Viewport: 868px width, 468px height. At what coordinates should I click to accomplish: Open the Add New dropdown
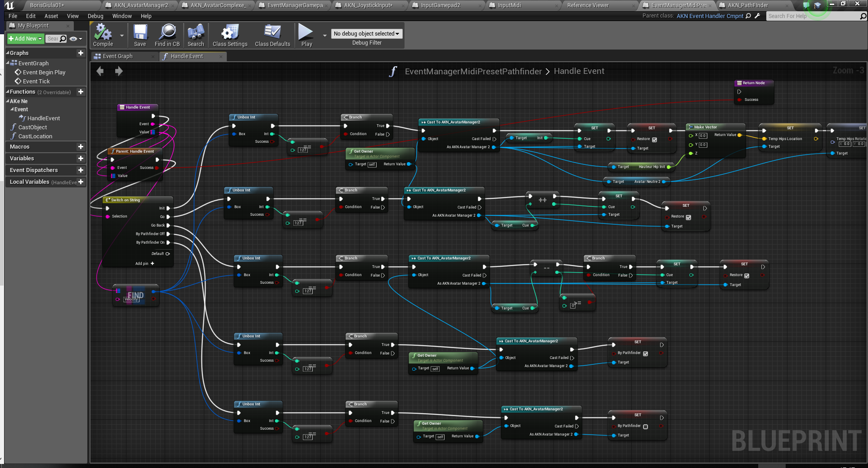tap(26, 39)
